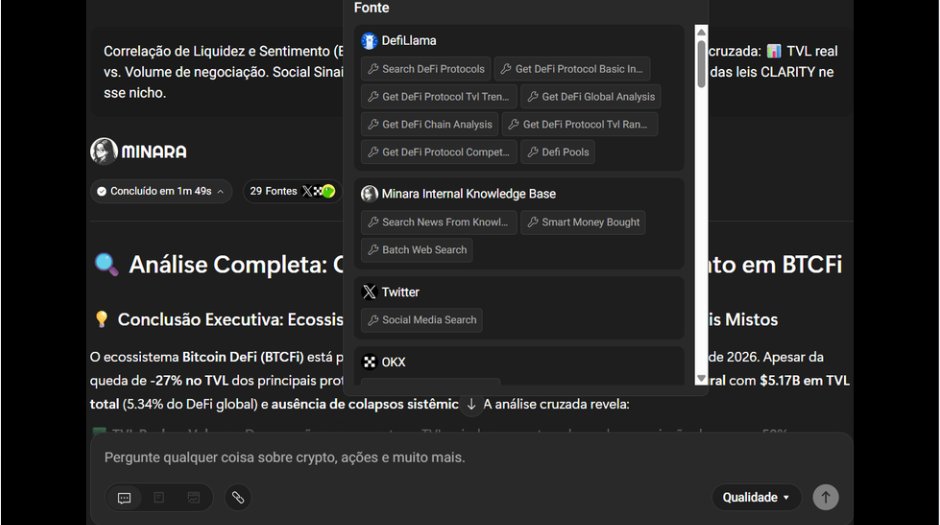
Task: Click the MINARA logo text
Action: coord(154,152)
